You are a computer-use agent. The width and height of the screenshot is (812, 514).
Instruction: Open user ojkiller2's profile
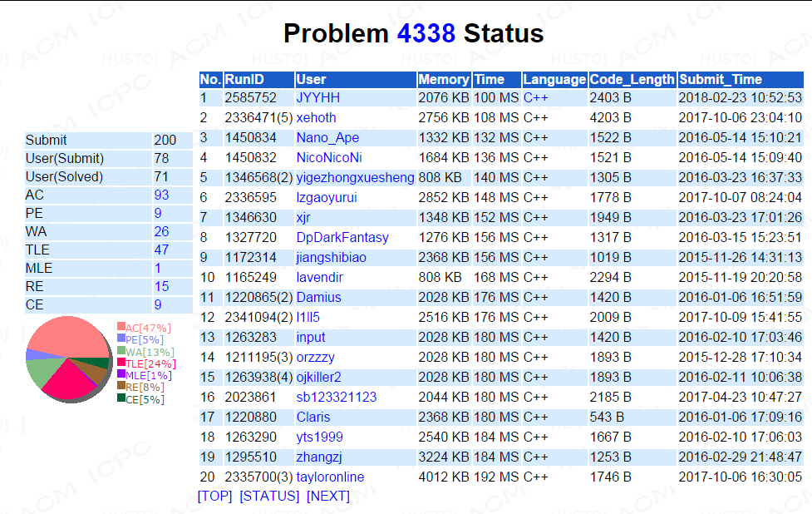click(318, 378)
